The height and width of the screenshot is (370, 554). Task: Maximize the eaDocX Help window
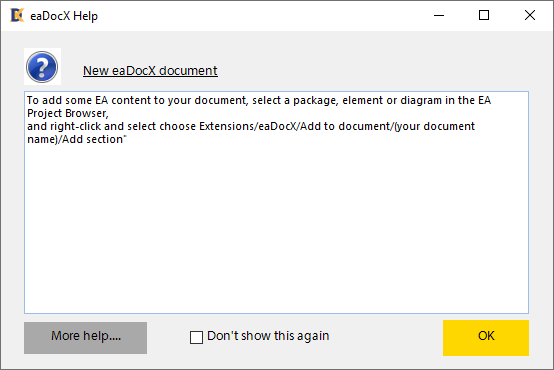coord(484,15)
